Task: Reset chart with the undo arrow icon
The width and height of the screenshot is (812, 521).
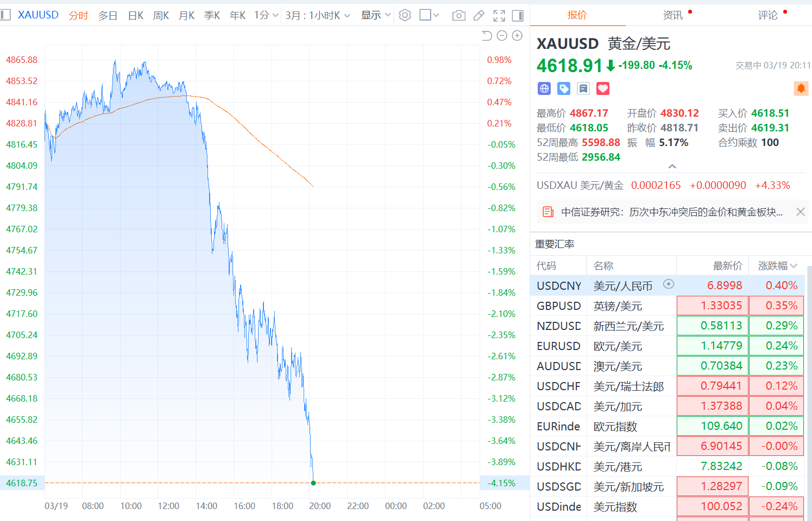Action: 487,36
